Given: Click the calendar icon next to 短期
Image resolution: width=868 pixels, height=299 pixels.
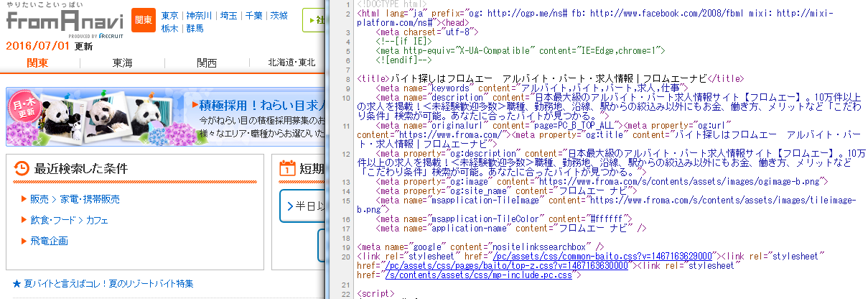Looking at the screenshot, I should tap(287, 168).
